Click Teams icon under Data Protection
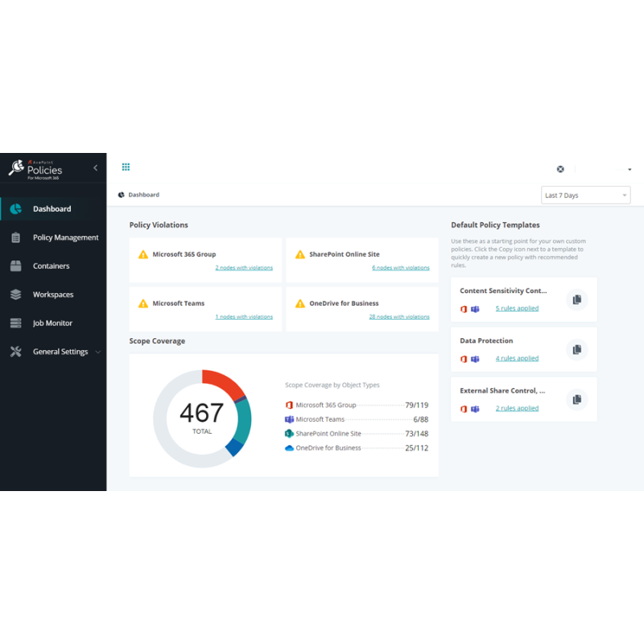The image size is (644, 644). click(475, 359)
